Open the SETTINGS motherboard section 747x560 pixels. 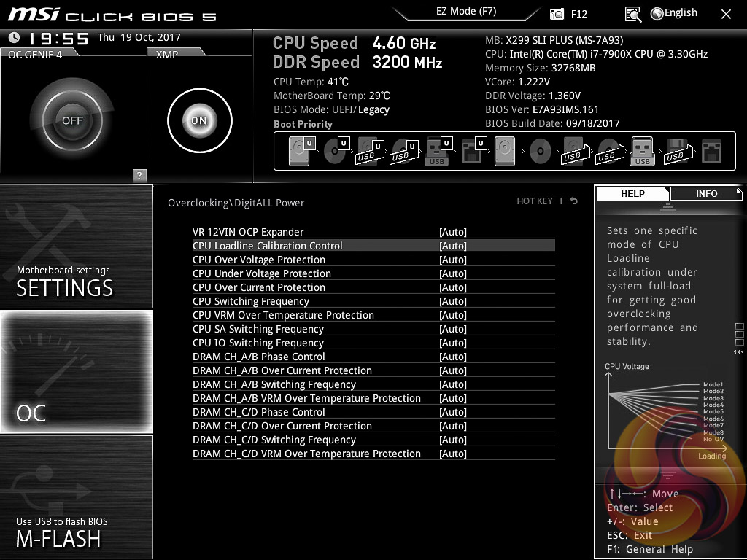click(x=76, y=246)
